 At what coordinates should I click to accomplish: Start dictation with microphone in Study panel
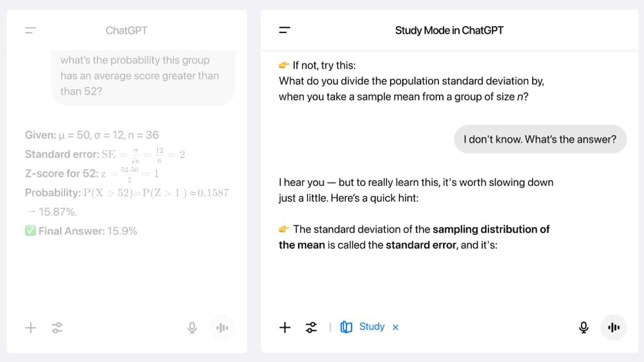pyautogui.click(x=583, y=327)
